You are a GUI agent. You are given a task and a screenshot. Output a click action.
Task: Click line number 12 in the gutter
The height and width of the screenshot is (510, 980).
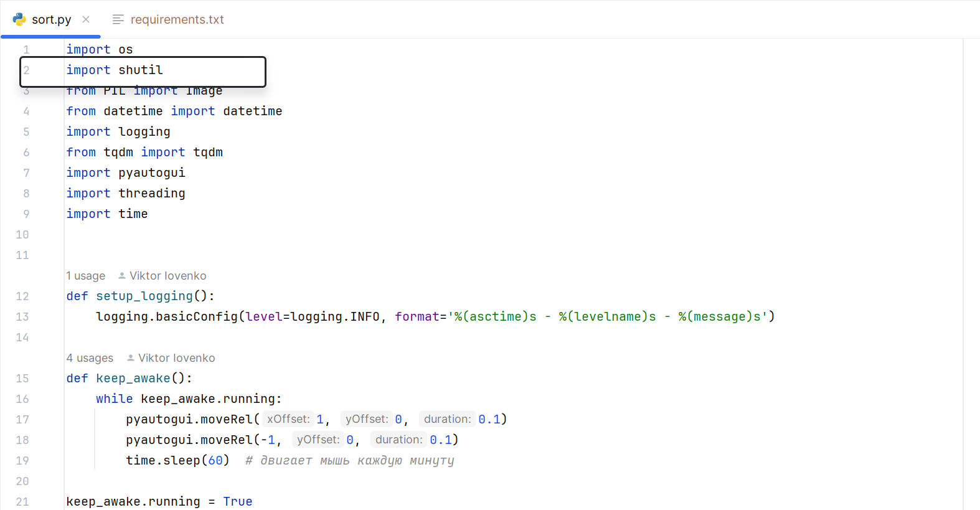coord(22,296)
